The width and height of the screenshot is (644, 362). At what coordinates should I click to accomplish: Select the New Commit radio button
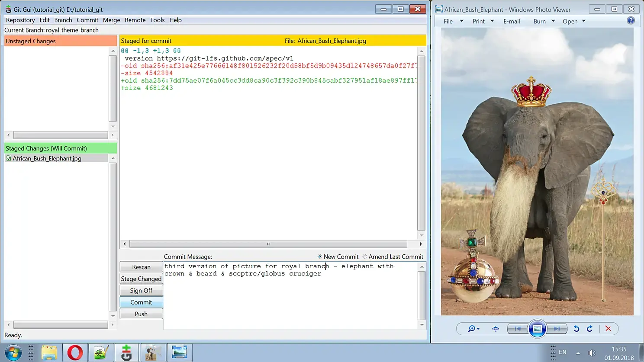(320, 256)
